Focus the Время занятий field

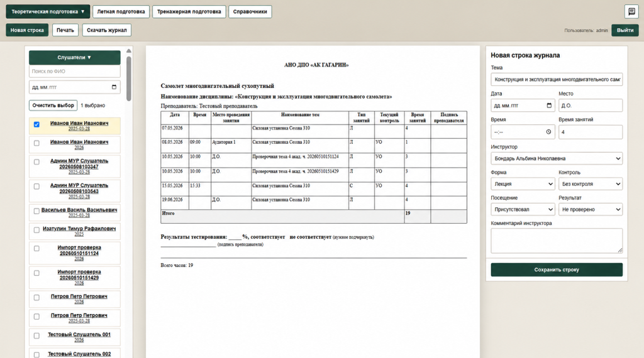click(590, 132)
